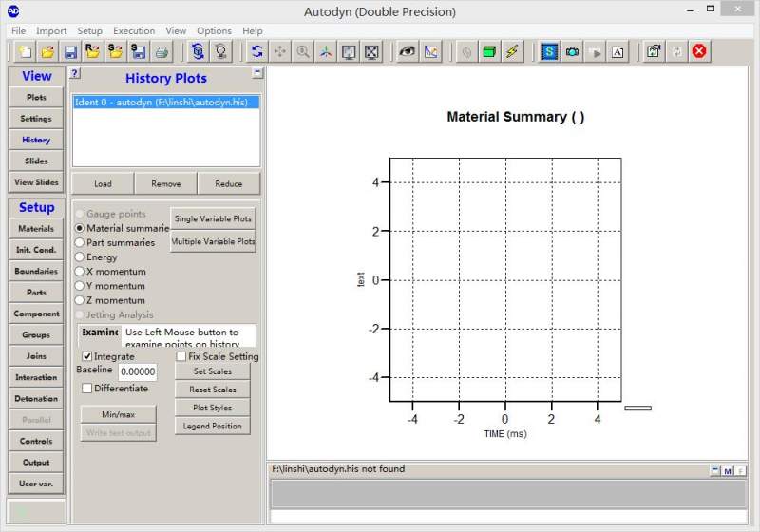Click the monitor toolbar icon right of the axes icon

(x=349, y=52)
